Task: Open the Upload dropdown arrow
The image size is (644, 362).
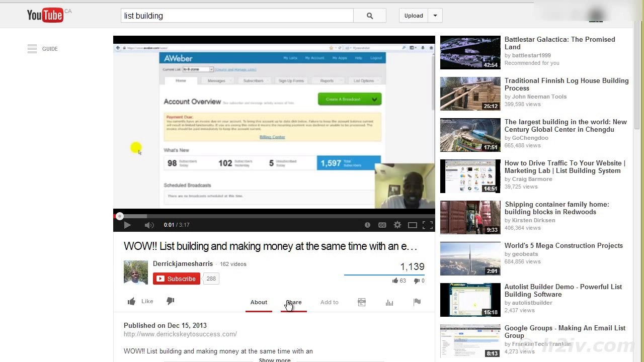Action: coord(435,16)
